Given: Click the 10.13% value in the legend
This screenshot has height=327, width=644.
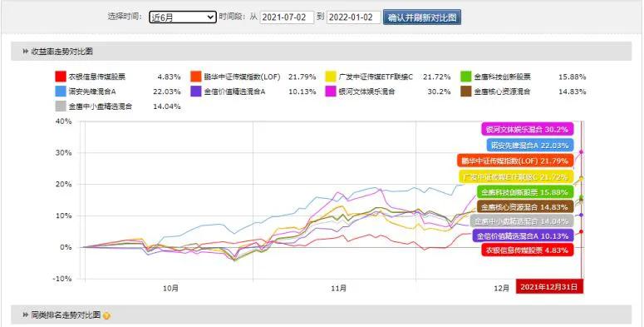Looking at the screenshot, I should [x=302, y=92].
